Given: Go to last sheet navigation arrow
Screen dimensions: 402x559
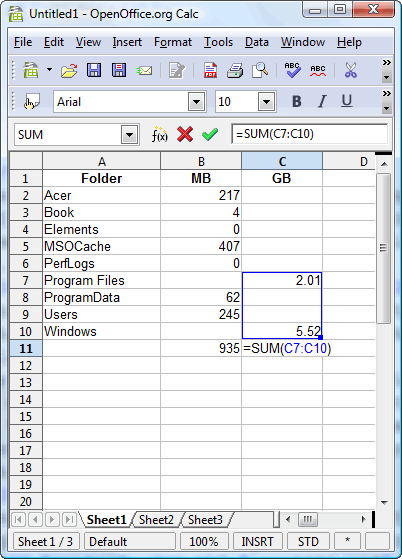Looking at the screenshot, I should click(69, 519).
